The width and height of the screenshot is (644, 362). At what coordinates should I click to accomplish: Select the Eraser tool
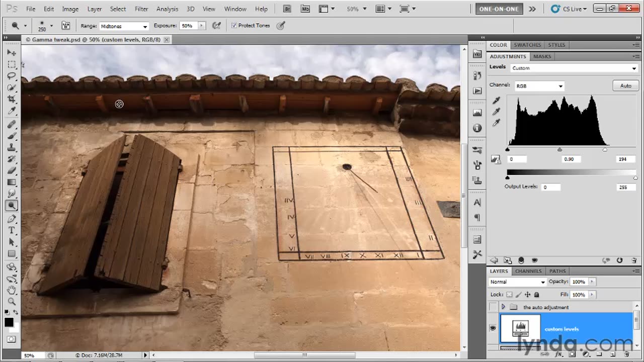coord(12,170)
